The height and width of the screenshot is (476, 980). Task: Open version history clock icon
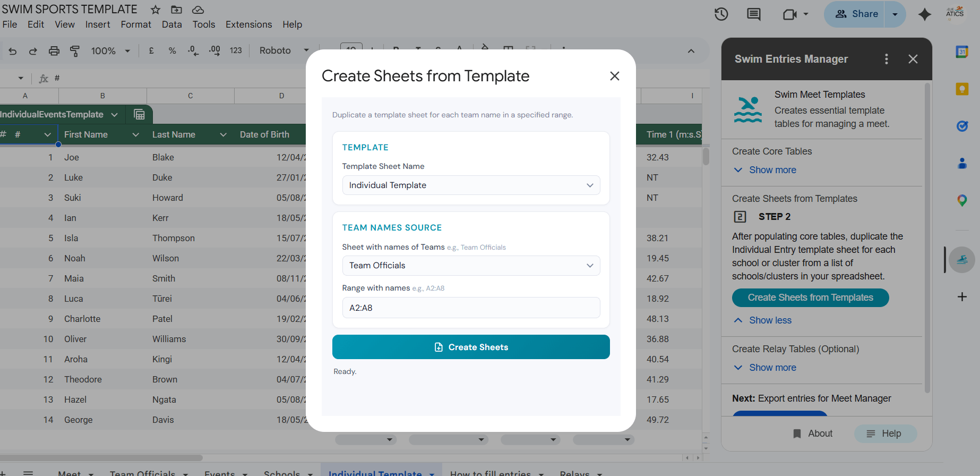[721, 14]
